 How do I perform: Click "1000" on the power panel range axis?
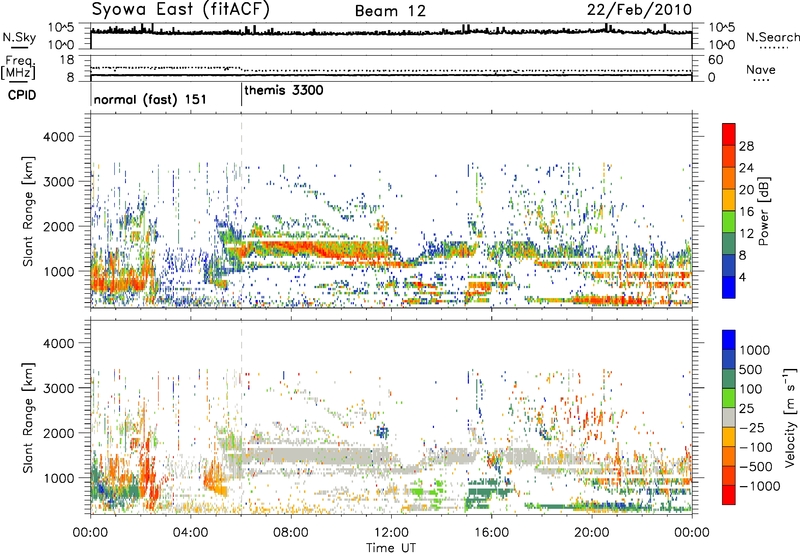coord(58,271)
